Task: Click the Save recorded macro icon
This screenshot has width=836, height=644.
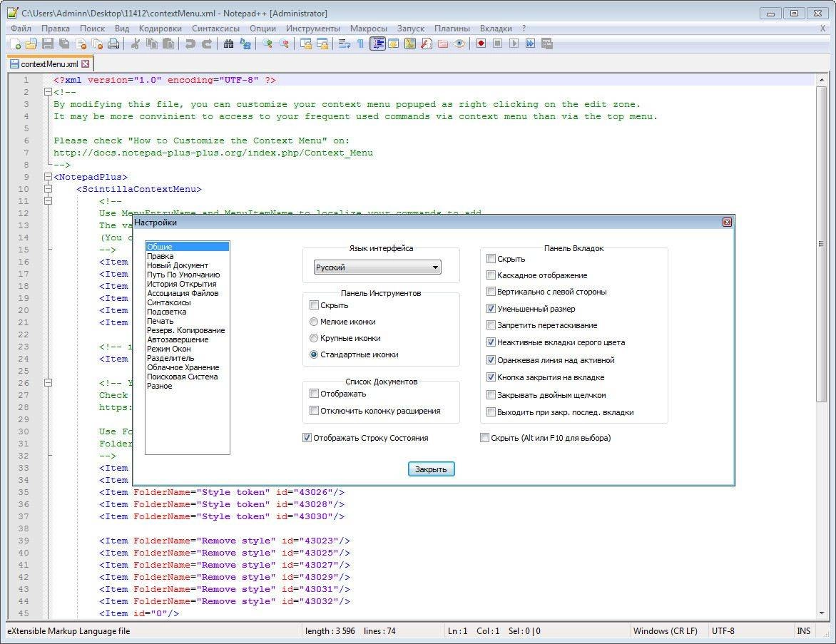Action: point(547,44)
